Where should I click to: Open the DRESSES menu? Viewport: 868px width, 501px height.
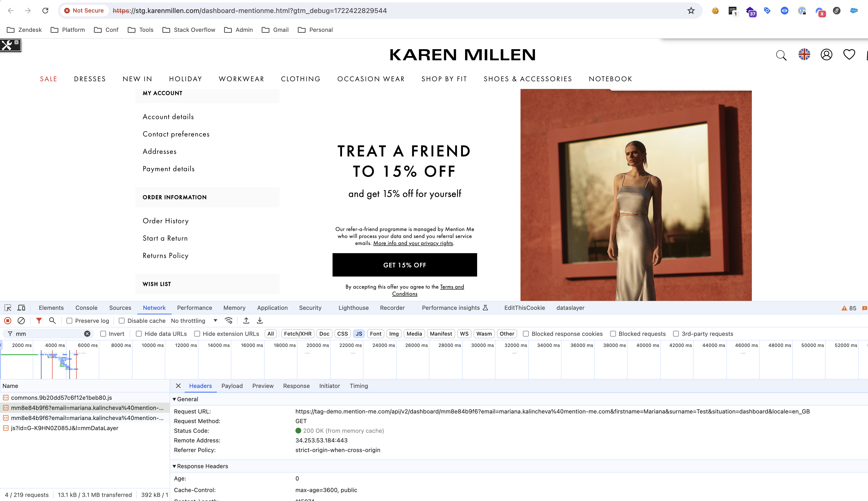(90, 79)
